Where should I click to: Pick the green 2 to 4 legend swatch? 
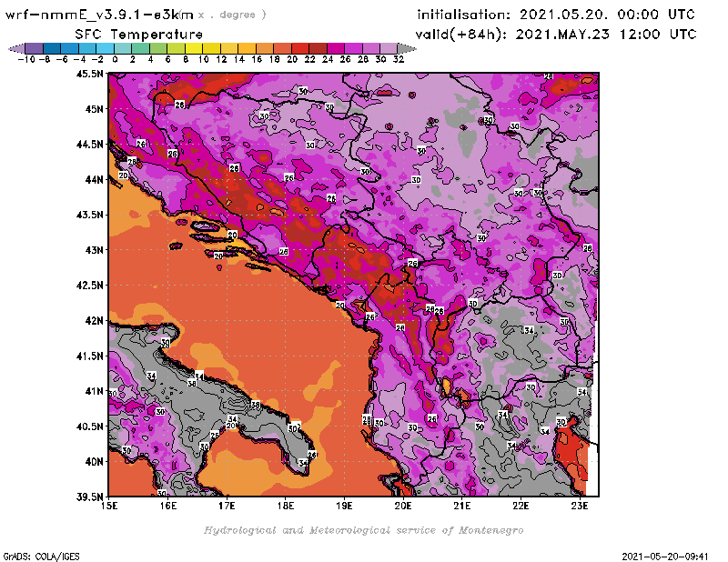[140, 48]
